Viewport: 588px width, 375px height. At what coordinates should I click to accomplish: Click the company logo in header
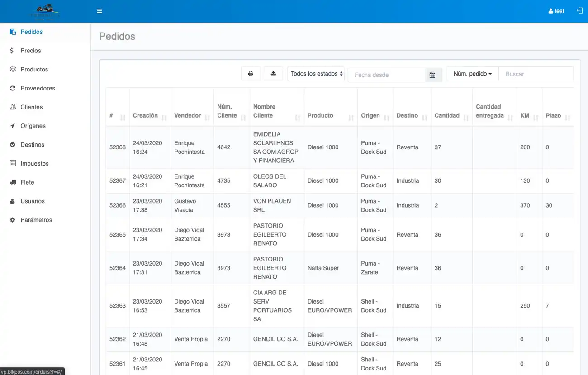tap(45, 11)
